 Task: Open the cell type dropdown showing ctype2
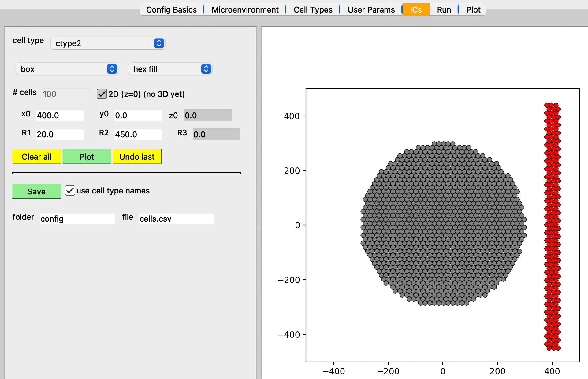108,43
